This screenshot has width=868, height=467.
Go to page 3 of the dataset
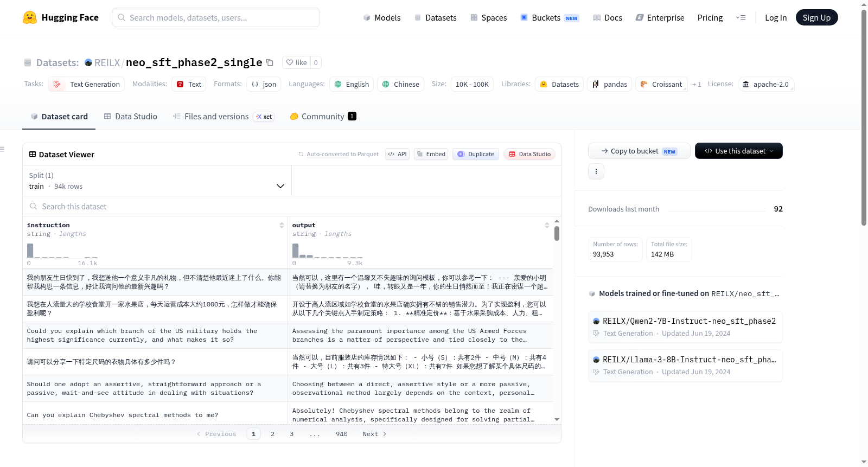291,434
